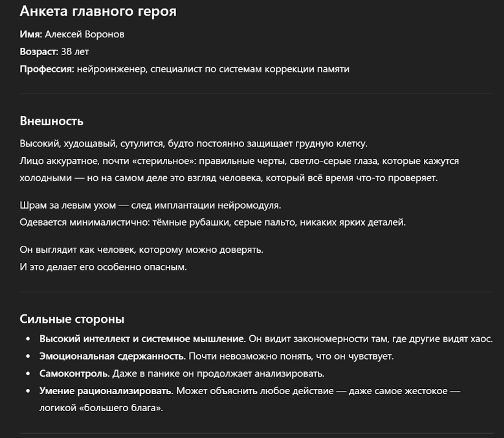The width and height of the screenshot is (504, 438).
Task: Click the section heading "Внешность"
Action: coord(51,121)
